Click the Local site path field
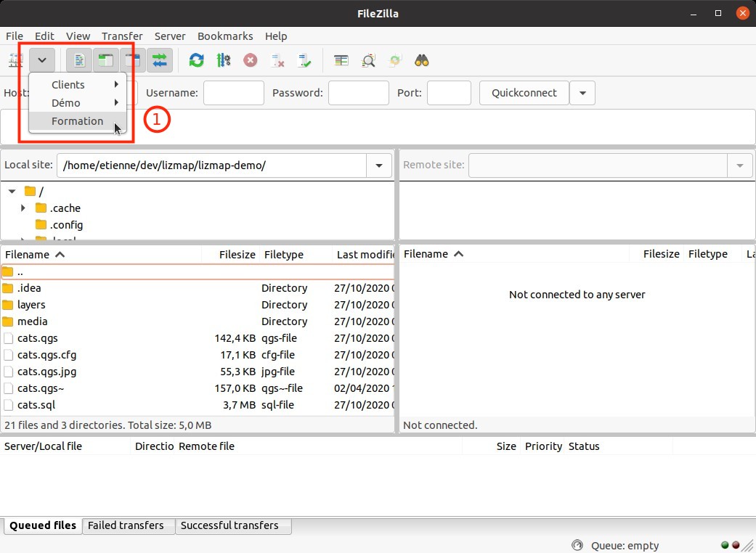Screen dimensions: 756x553 click(x=211, y=165)
